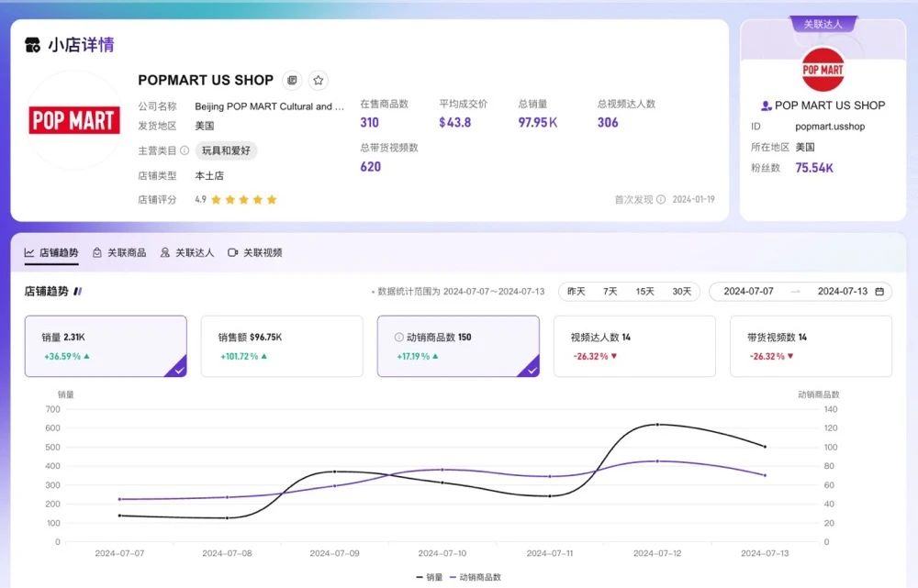Open the start date 2024-07-07 picker
The height and width of the screenshot is (588, 918).
pyautogui.click(x=748, y=292)
